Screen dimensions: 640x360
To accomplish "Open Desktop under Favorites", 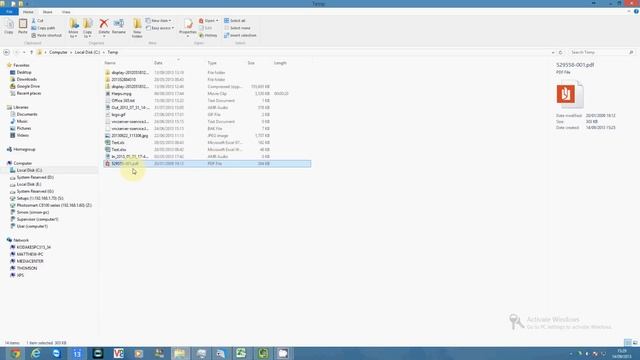I will tap(24, 72).
